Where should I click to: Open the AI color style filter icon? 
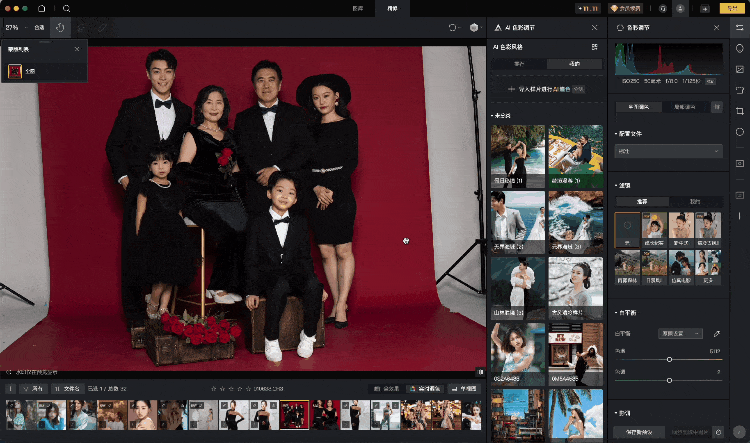595,47
